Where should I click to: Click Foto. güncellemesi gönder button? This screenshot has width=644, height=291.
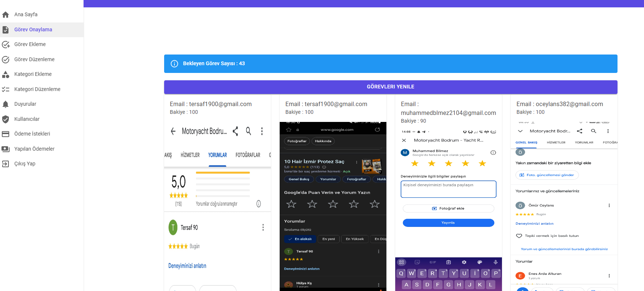point(547,175)
